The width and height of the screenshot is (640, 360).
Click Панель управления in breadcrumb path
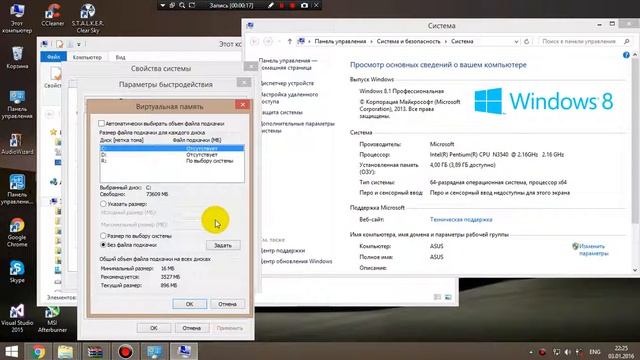tap(340, 41)
